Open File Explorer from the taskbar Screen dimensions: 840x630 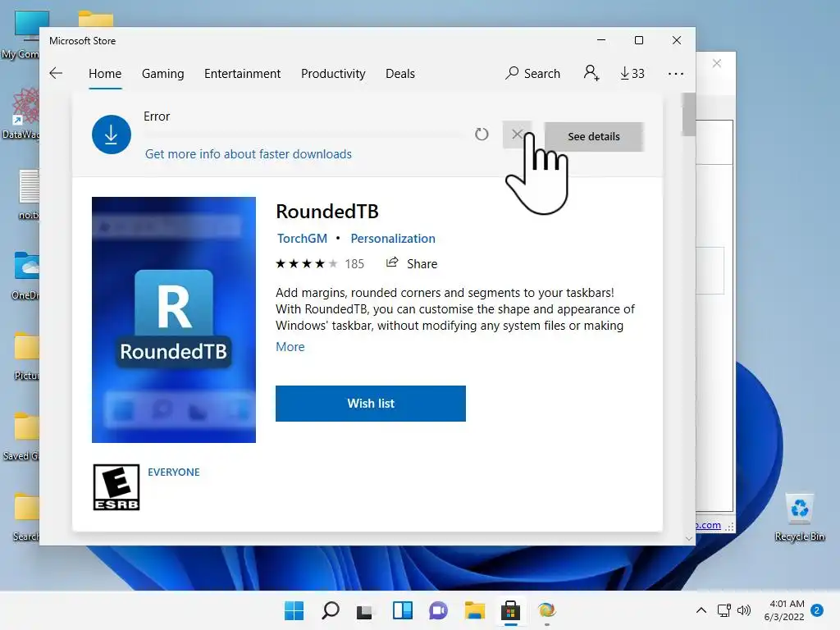pyautogui.click(x=475, y=610)
